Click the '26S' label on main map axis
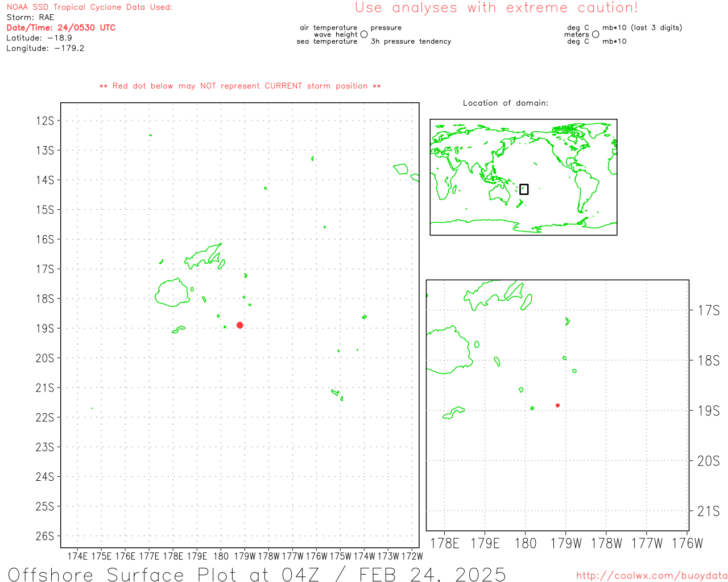728x582 pixels. pos(45,536)
